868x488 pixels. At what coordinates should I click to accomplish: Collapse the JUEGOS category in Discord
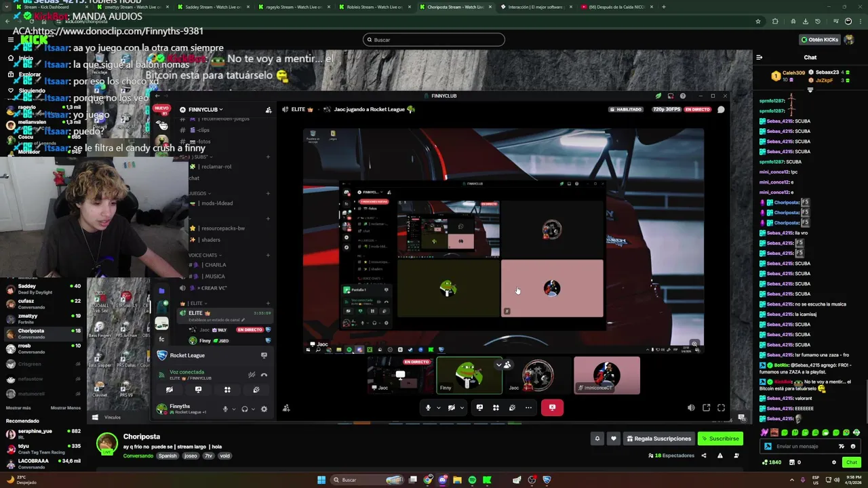(198, 194)
